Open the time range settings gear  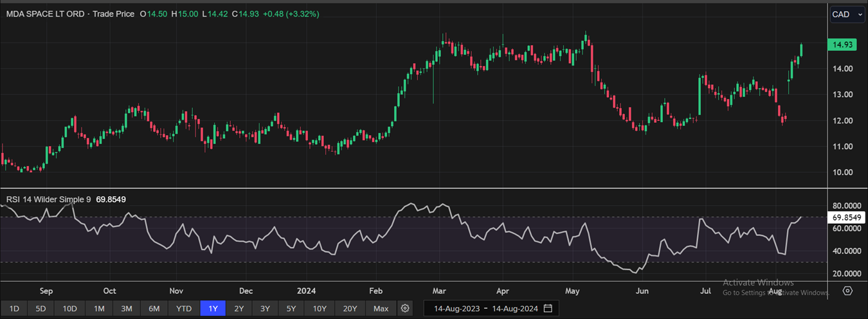pos(405,309)
